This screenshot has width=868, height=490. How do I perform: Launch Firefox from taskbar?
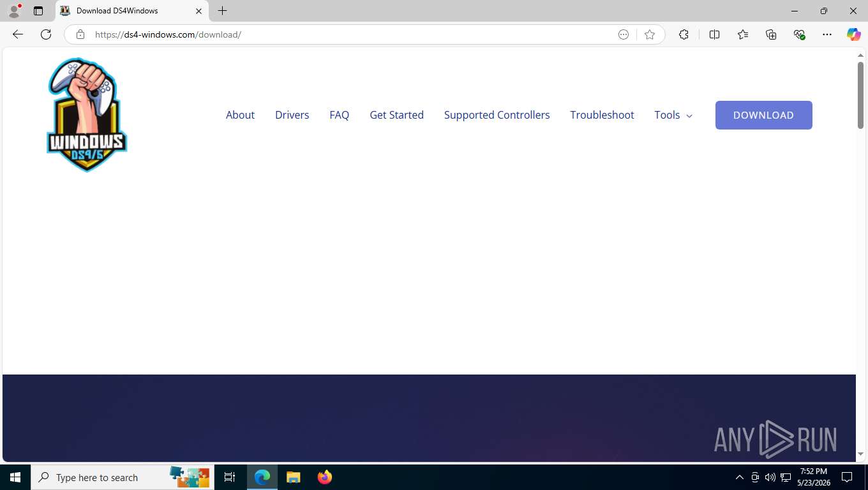(x=324, y=477)
